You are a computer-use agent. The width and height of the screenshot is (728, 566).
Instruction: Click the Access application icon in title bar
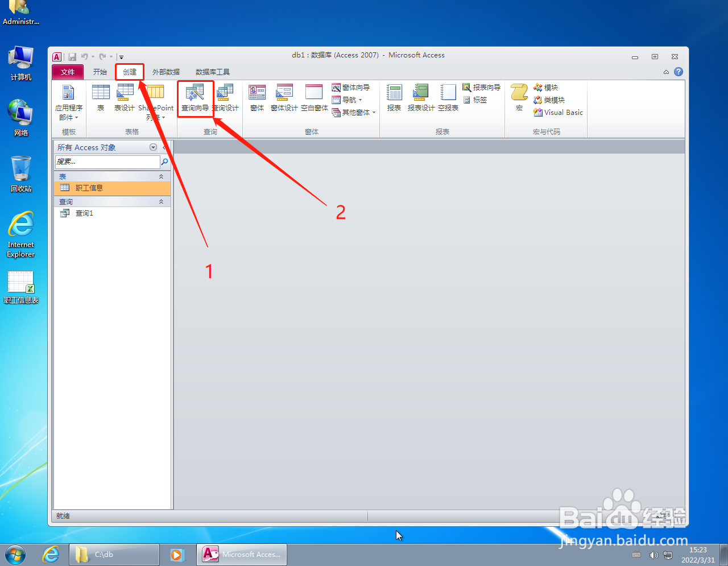[57, 56]
